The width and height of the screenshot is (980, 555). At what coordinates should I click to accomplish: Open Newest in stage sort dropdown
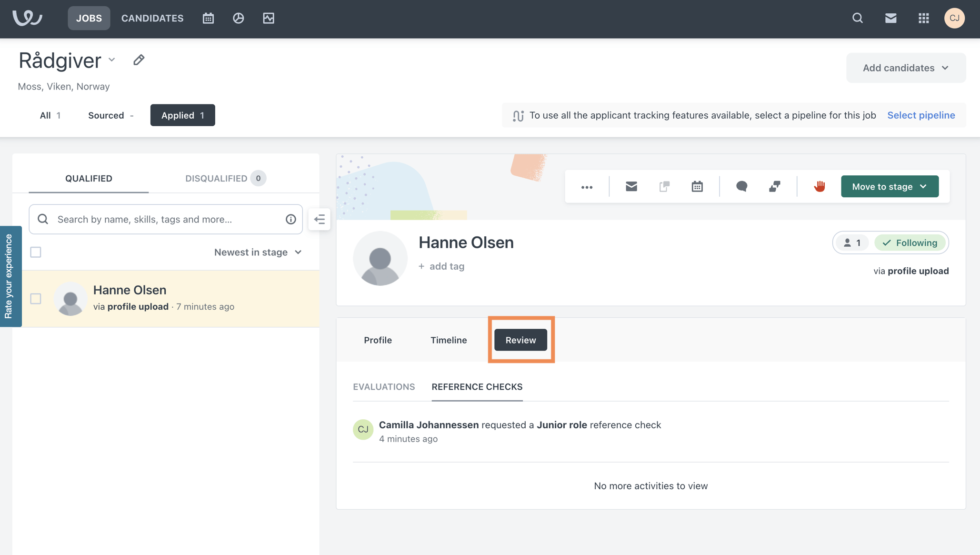point(258,252)
